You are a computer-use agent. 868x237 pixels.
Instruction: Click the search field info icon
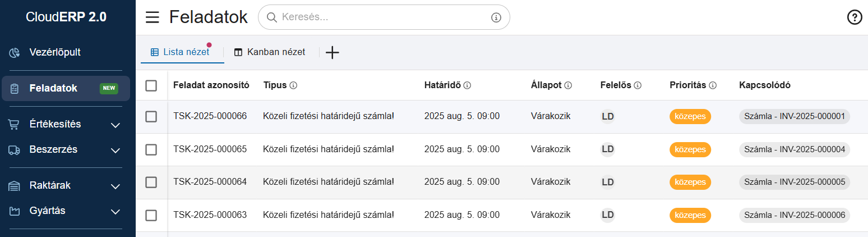point(496,17)
